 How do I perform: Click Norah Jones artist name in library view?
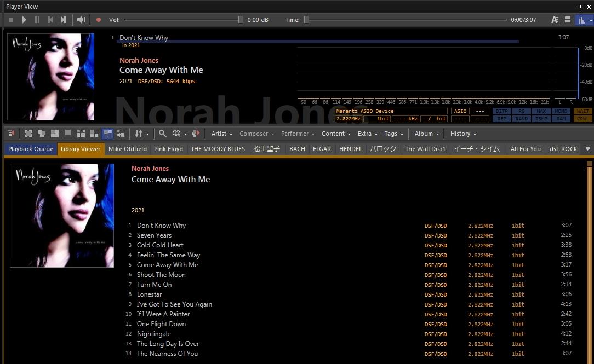(150, 169)
